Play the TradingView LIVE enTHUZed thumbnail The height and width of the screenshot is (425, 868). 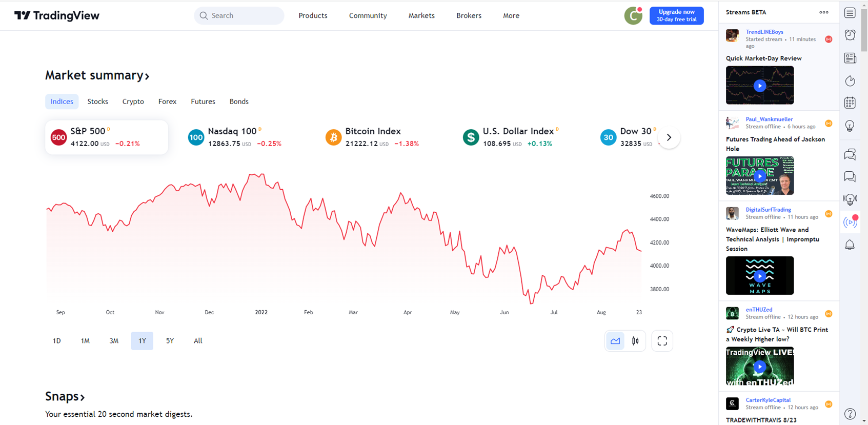click(x=760, y=366)
